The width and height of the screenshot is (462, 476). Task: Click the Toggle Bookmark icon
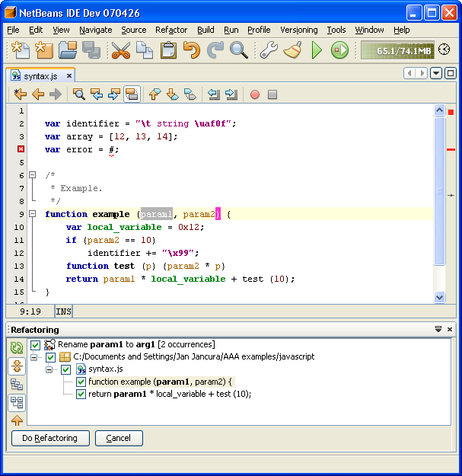click(x=190, y=94)
